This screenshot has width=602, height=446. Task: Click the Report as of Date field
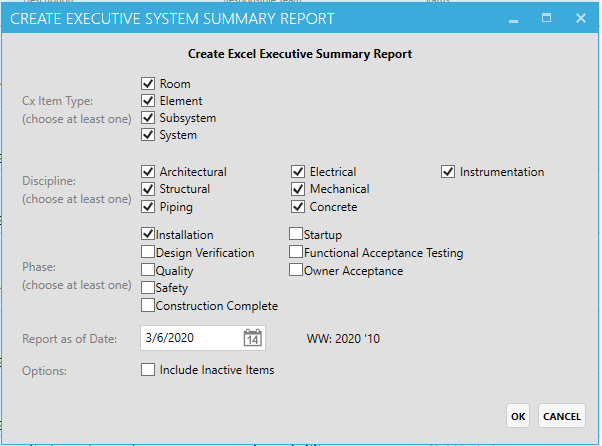coord(190,338)
